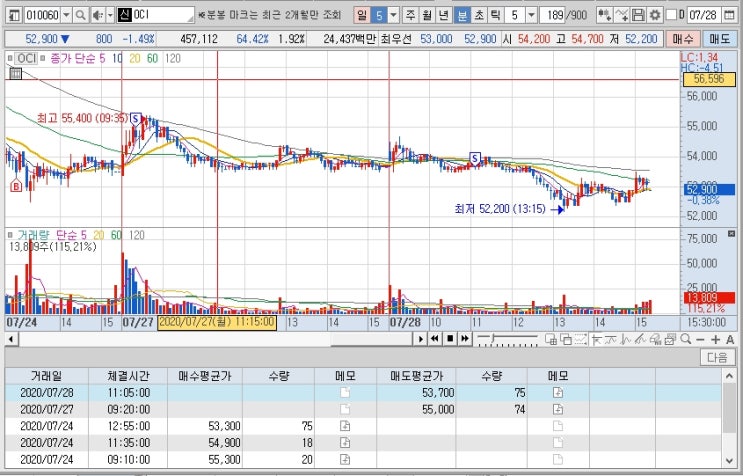Click the 매수 (buy) button
Viewport: 743px width, 476px height.
(683, 38)
